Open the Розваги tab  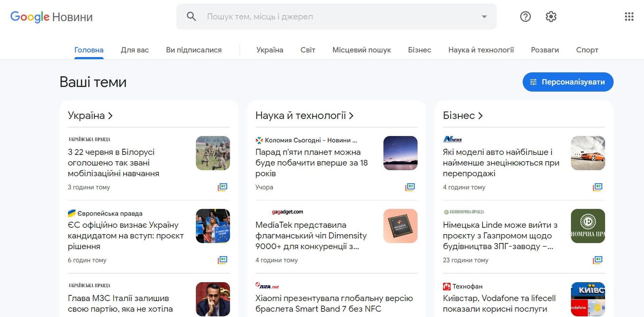(545, 50)
